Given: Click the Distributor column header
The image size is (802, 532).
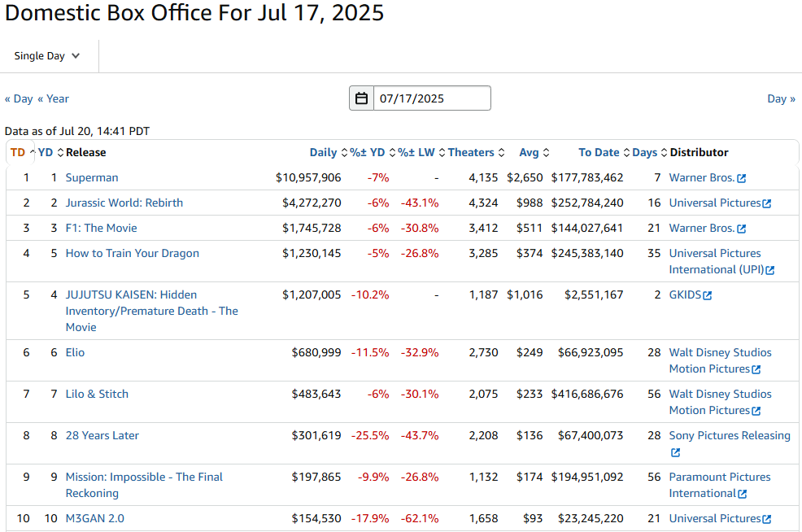Looking at the screenshot, I should [699, 152].
